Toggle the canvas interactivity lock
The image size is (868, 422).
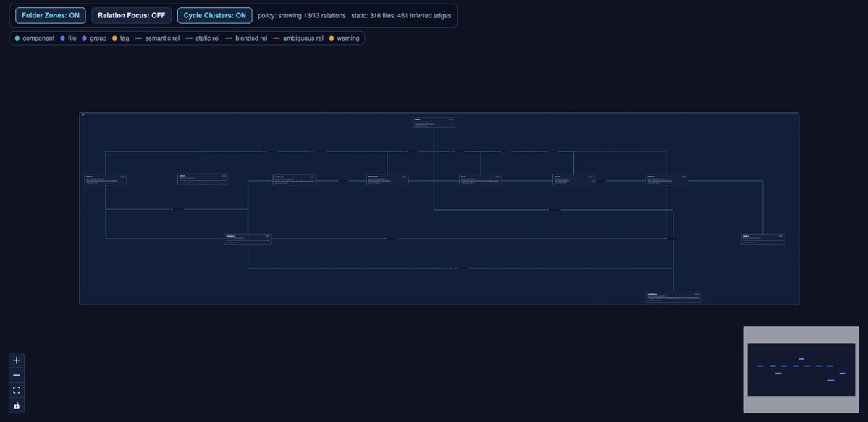click(17, 405)
